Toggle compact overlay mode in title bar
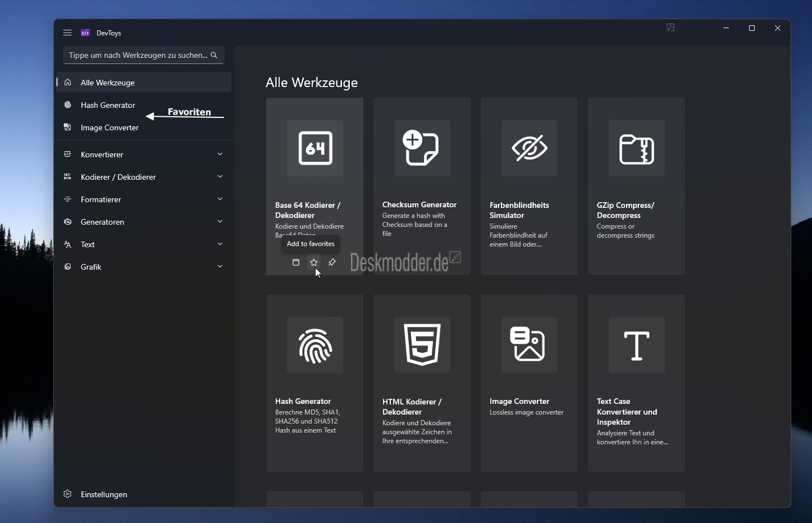This screenshot has height=523, width=812. (670, 28)
